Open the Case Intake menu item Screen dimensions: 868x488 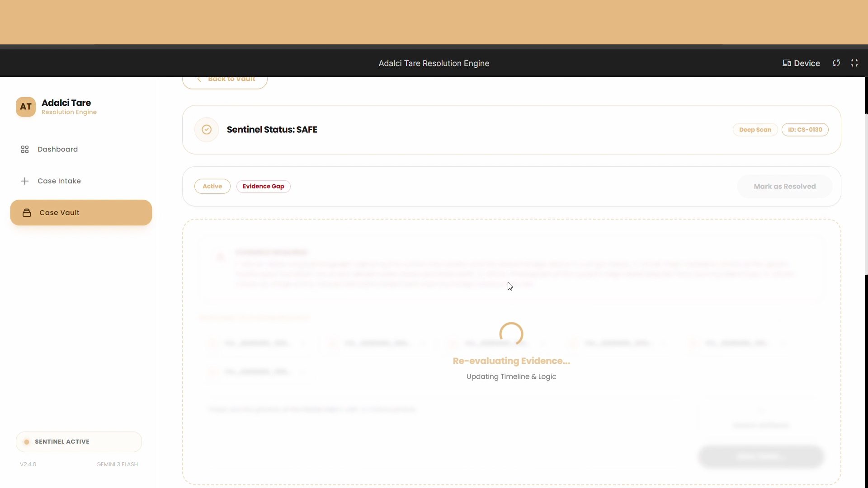click(x=59, y=181)
